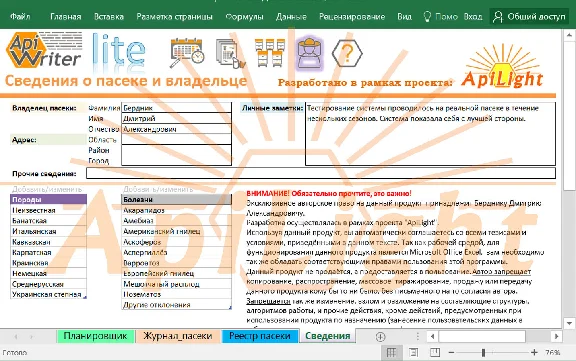This screenshot has width=576, height=361.
Task: Open the hexagon question mark help icon
Action: pos(347,54)
